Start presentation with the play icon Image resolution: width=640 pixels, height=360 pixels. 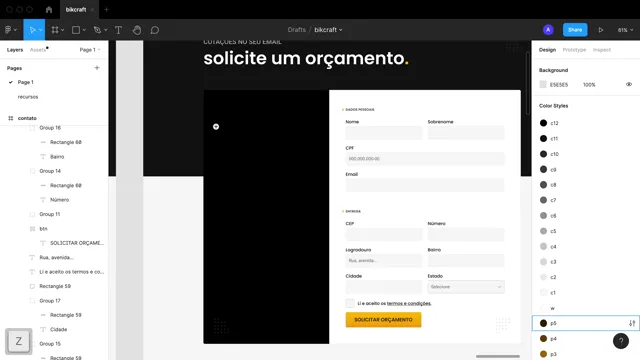pos(601,30)
